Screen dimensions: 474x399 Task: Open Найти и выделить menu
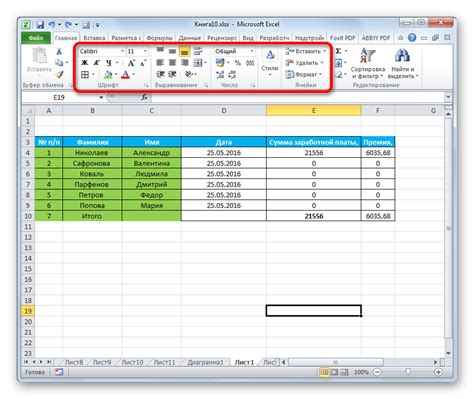(x=403, y=63)
